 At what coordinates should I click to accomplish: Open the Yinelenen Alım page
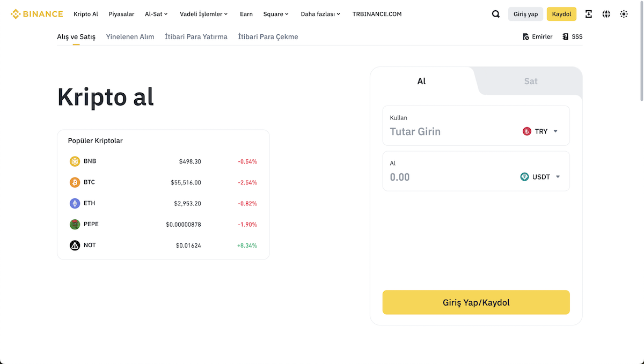coord(130,36)
